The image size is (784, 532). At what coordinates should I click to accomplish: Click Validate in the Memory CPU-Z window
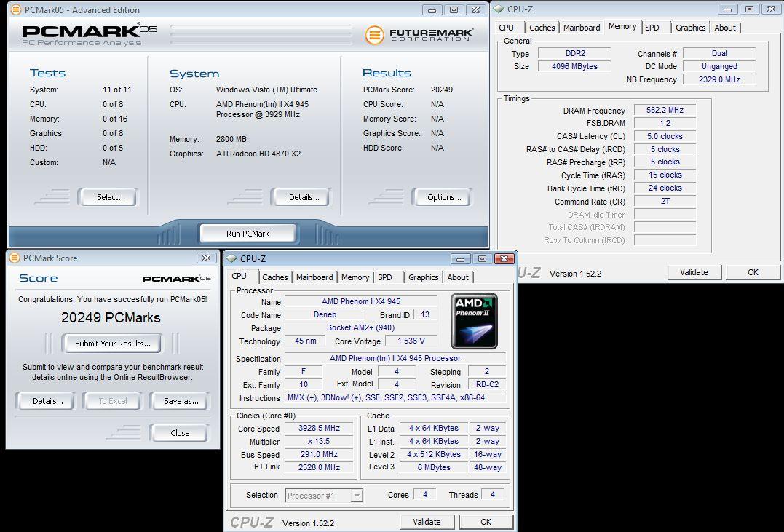[694, 272]
